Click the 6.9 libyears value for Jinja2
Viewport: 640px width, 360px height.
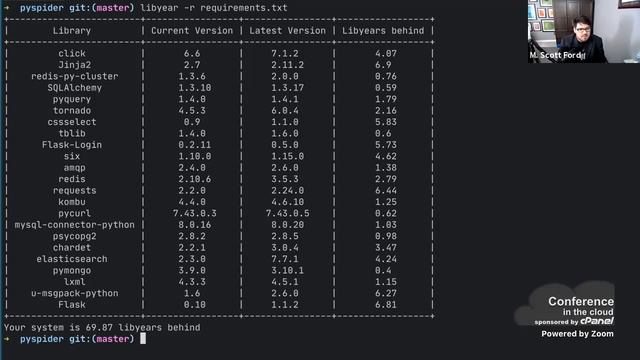point(383,65)
